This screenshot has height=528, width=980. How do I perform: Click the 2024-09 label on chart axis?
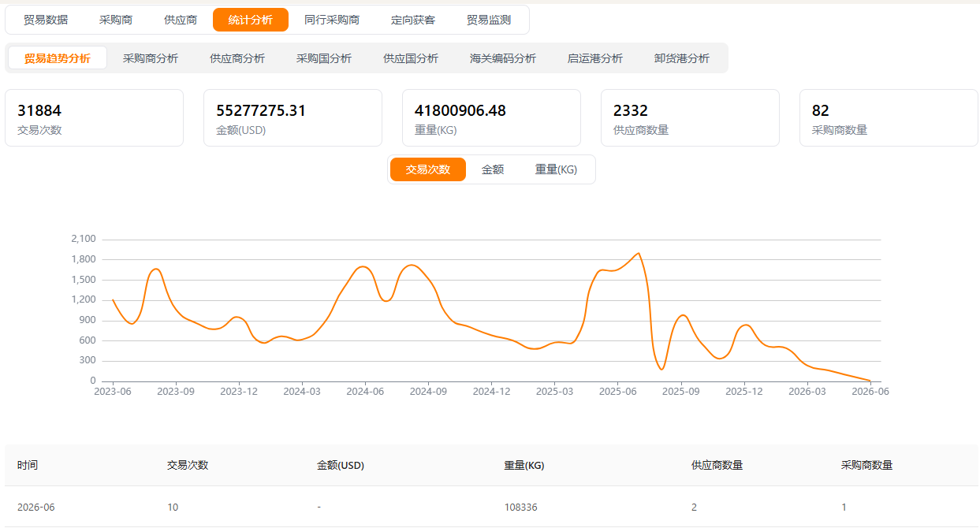pos(430,391)
